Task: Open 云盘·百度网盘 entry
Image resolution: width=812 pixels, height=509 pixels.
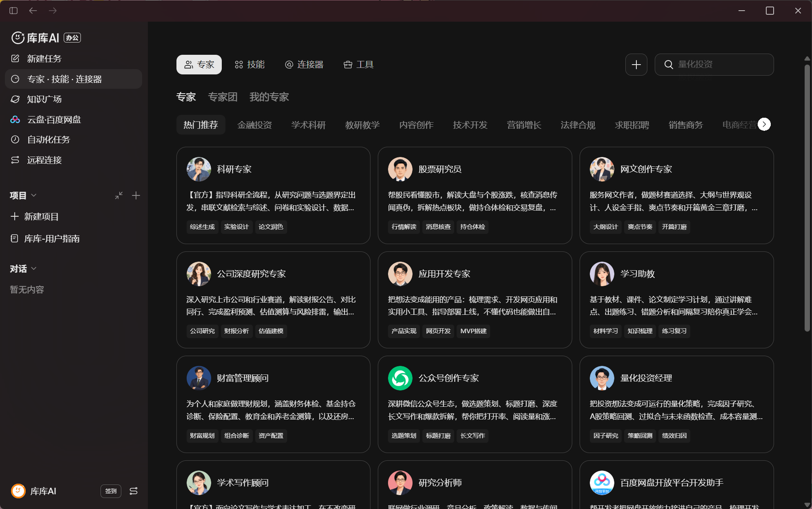Action: 74,119
